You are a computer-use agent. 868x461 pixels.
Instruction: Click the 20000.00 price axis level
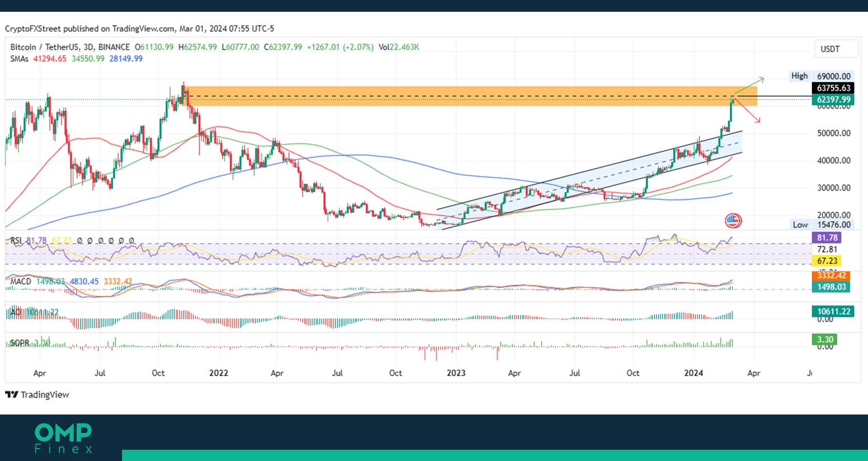coord(833,215)
